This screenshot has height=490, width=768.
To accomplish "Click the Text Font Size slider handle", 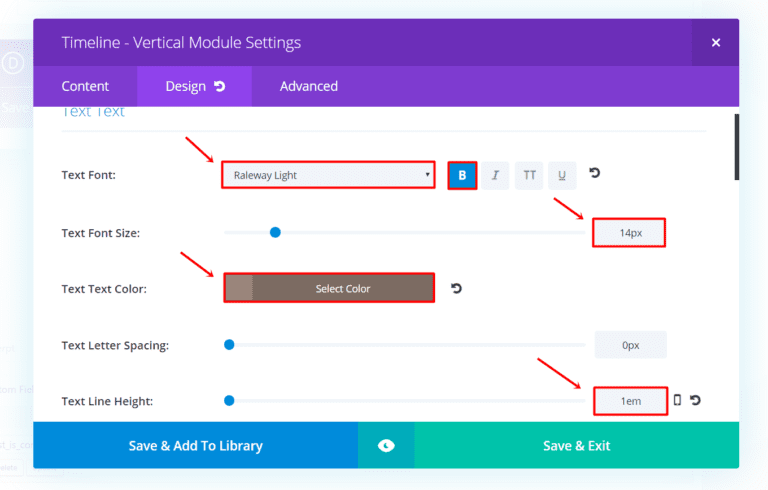I will click(275, 232).
